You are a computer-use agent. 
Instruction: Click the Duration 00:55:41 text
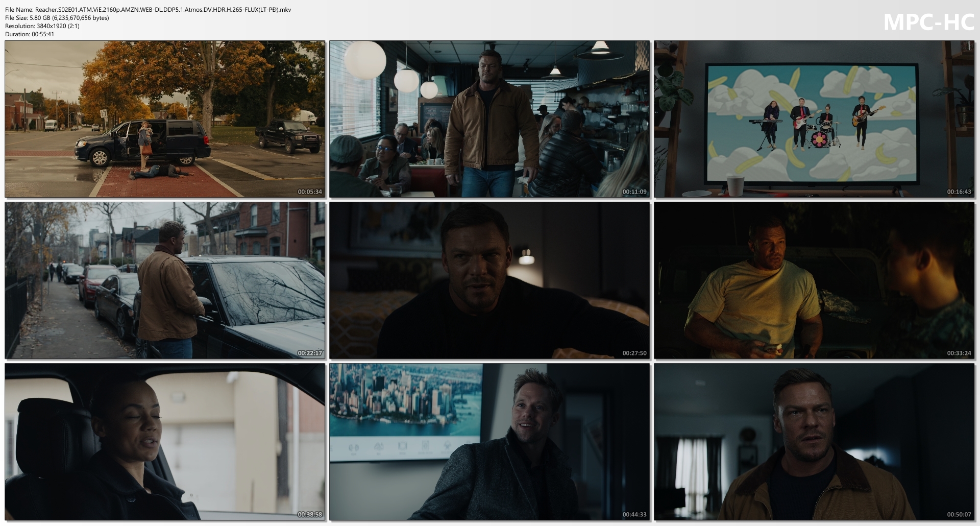[30, 34]
